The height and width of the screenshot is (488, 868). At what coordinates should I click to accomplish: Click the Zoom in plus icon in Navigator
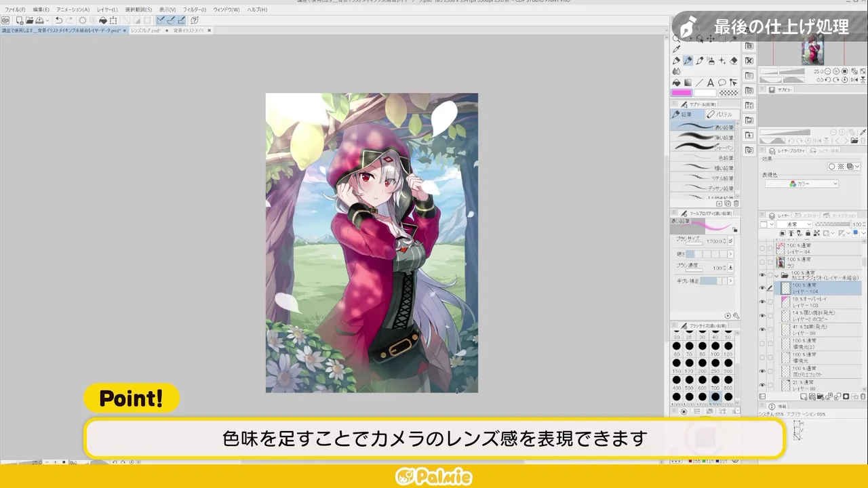point(836,71)
